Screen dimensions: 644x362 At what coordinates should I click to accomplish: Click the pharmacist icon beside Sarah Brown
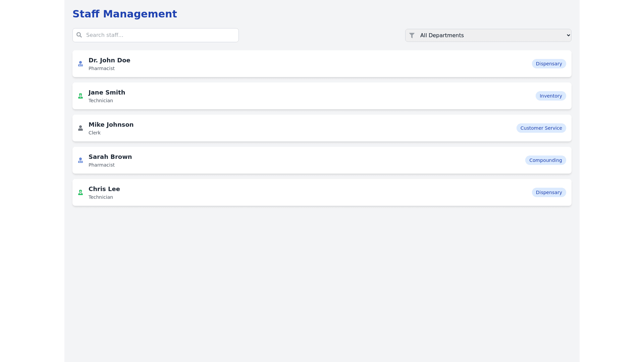[80, 160]
